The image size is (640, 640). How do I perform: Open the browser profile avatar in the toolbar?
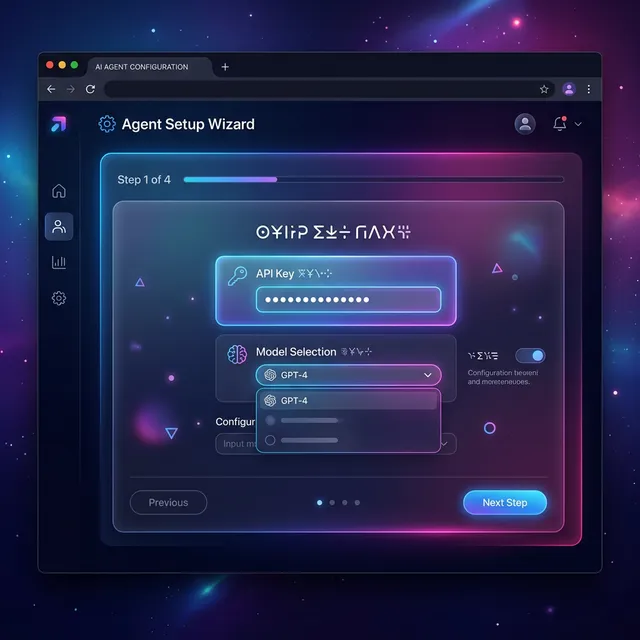tap(569, 89)
